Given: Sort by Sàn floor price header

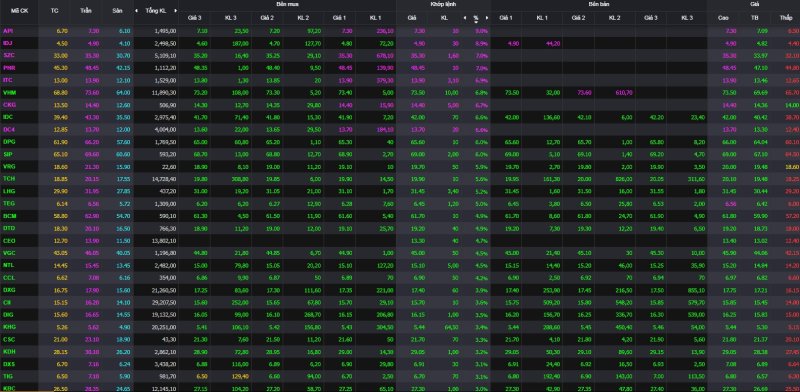Looking at the screenshot, I should click(x=117, y=11).
